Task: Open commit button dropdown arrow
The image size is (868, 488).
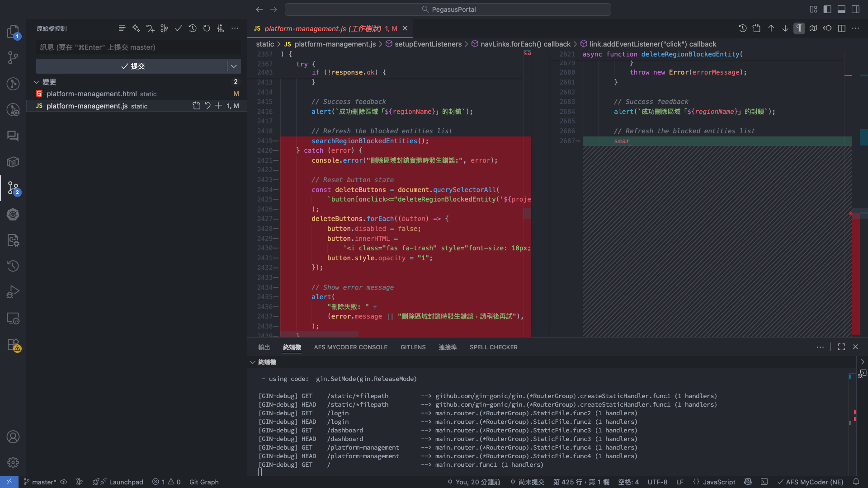Action: tap(234, 66)
